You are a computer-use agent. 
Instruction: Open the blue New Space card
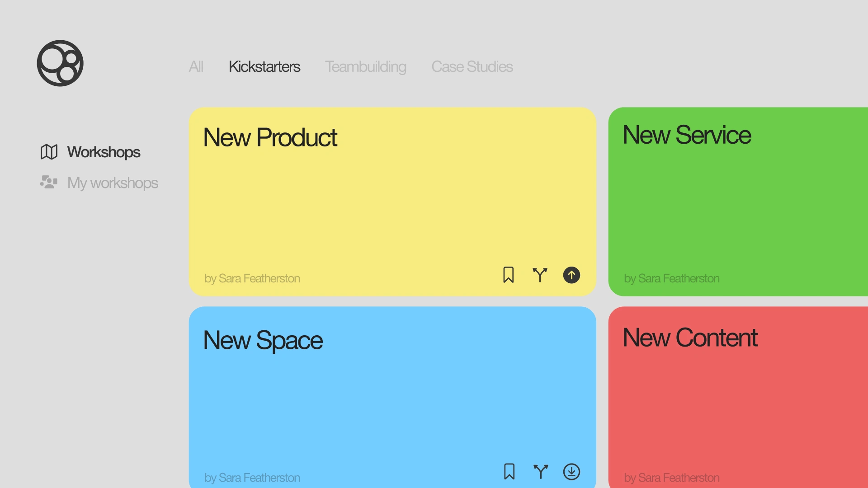(392, 397)
